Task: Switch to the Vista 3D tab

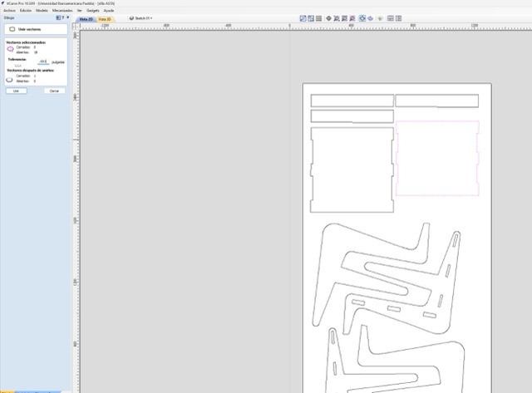Action: (x=105, y=19)
